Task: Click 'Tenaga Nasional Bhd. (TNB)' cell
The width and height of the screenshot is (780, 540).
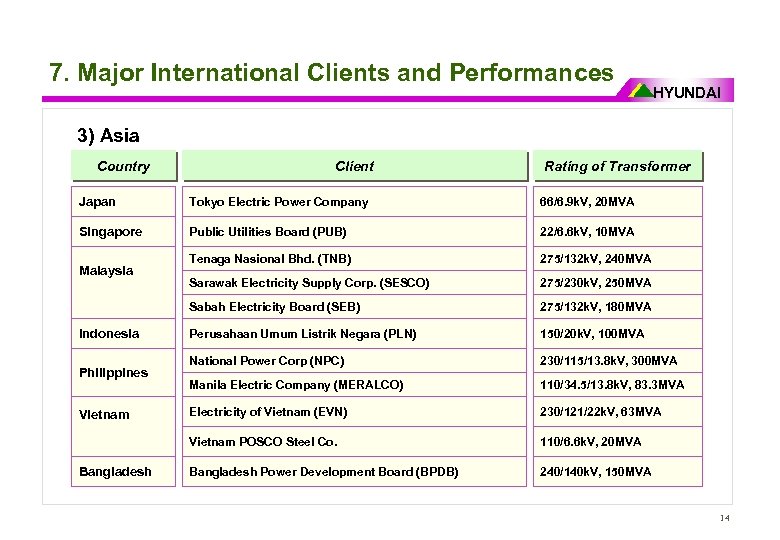Action: coord(354,259)
